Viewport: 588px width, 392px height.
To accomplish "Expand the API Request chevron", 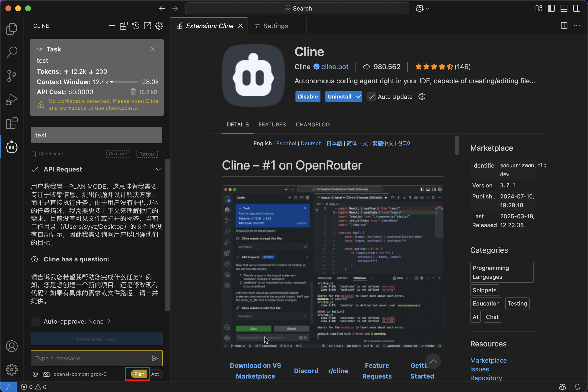I will [x=158, y=169].
